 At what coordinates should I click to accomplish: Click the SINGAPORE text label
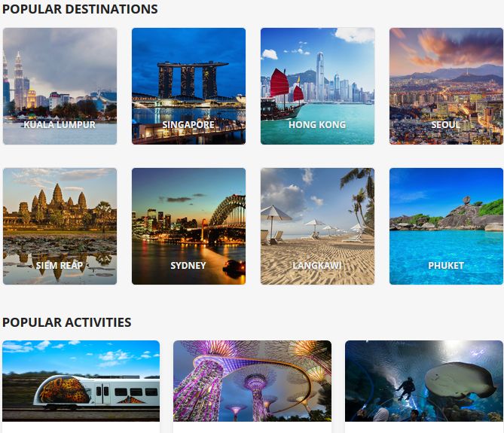pos(188,125)
